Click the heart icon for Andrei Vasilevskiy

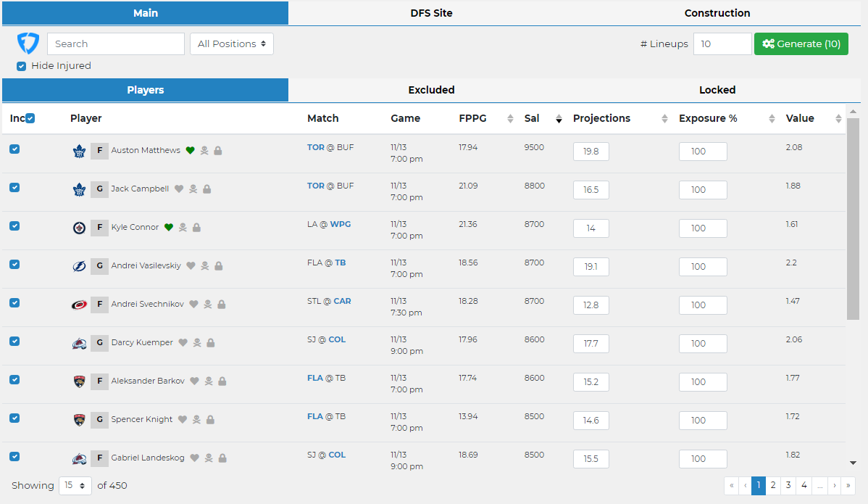[x=191, y=266]
